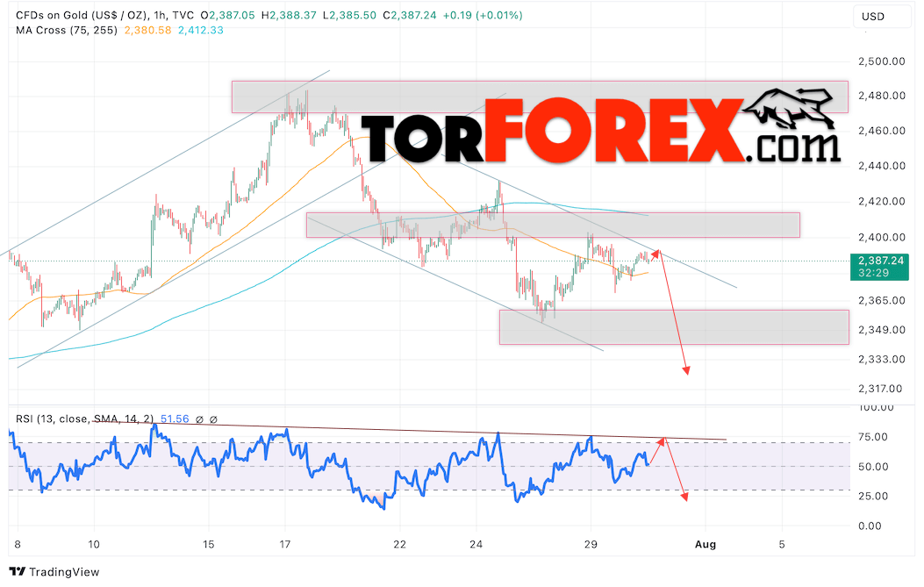Click the 2,349.00 price axis label

(x=882, y=330)
